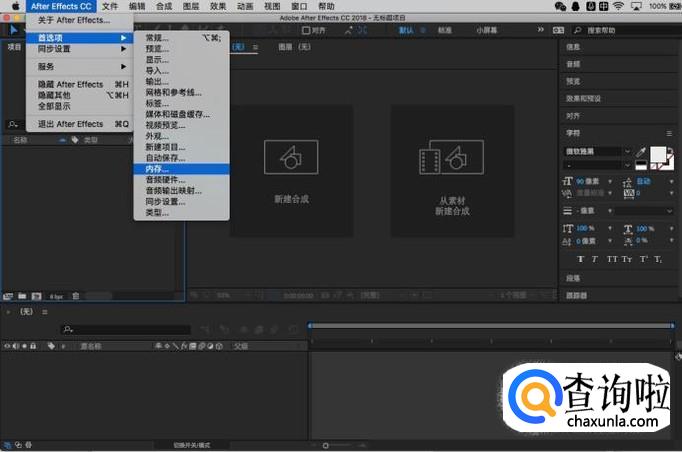Screen dimensions: 682x452
Task: Toggle Faux Bold text style
Action: [580, 259]
